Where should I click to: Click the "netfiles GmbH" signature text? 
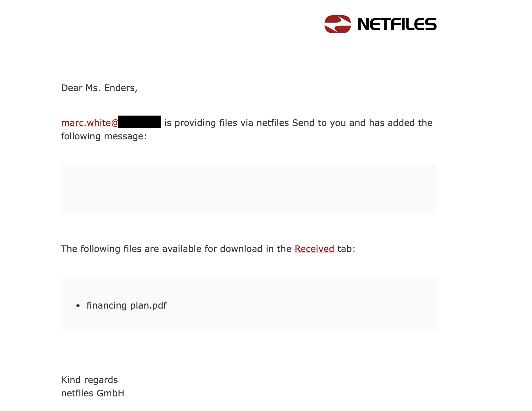(x=93, y=393)
